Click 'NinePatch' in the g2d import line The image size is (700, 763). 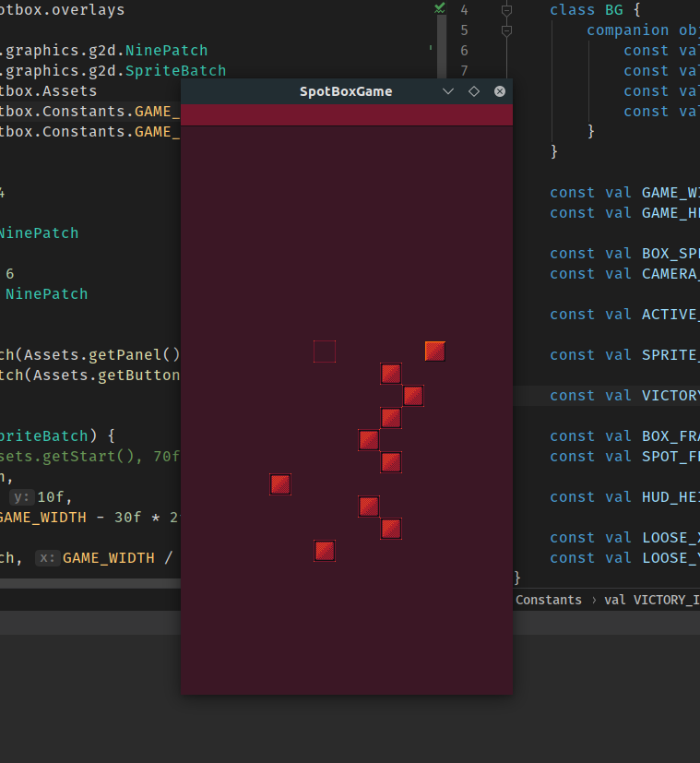click(x=166, y=51)
